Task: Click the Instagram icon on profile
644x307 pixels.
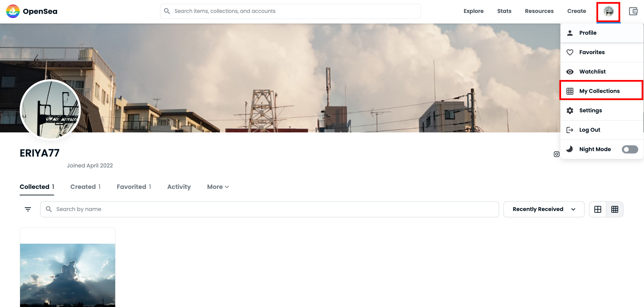Action: click(x=556, y=154)
